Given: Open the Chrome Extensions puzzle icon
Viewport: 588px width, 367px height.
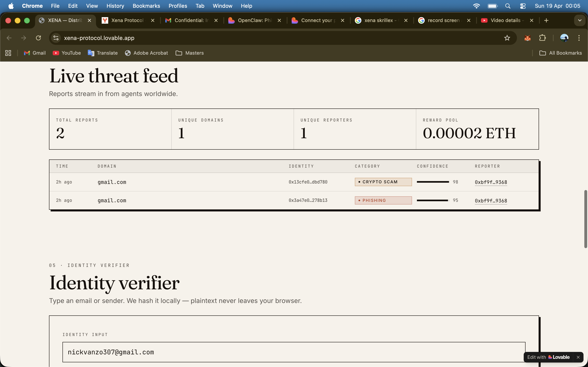Looking at the screenshot, I should tap(542, 38).
